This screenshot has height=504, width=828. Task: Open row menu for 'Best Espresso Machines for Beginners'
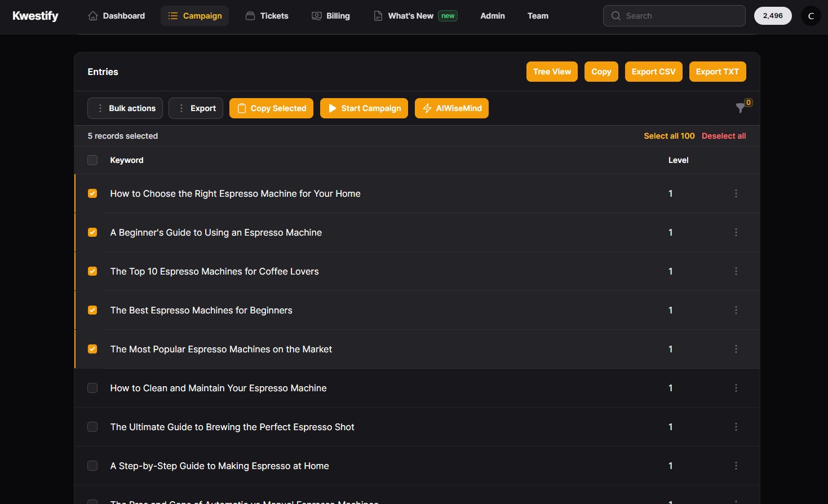tap(736, 310)
